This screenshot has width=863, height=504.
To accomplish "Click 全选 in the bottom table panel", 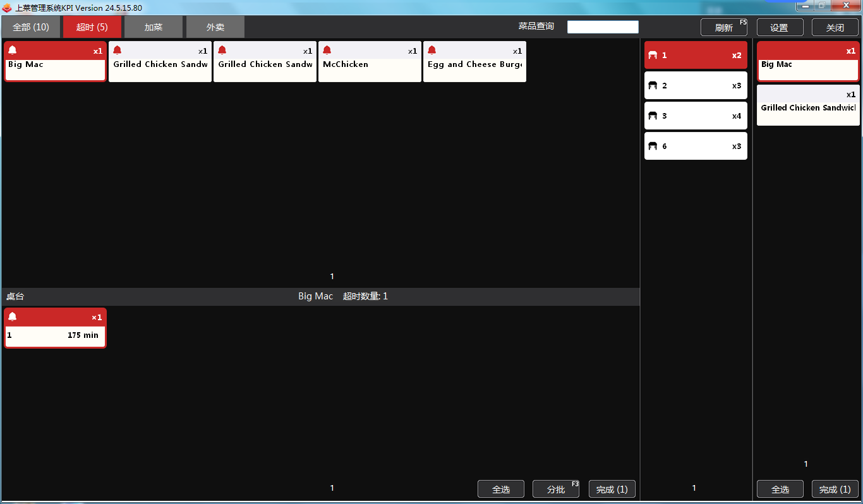I will click(501, 489).
